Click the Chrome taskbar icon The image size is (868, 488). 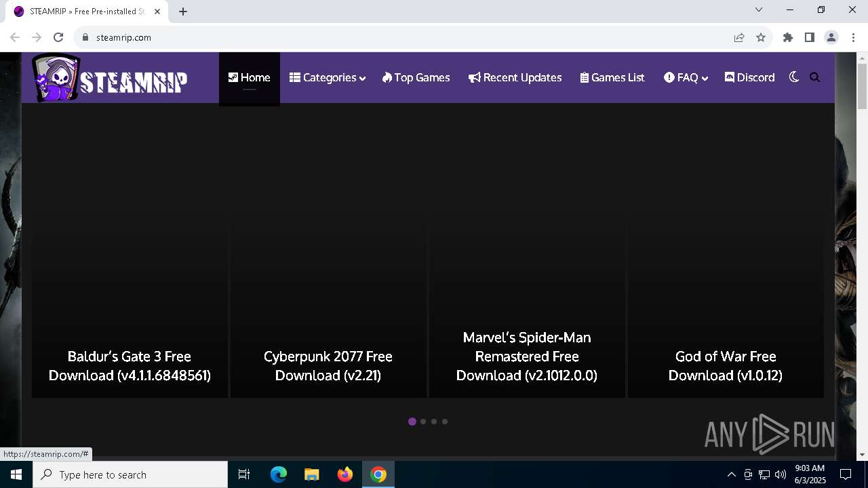point(378,474)
